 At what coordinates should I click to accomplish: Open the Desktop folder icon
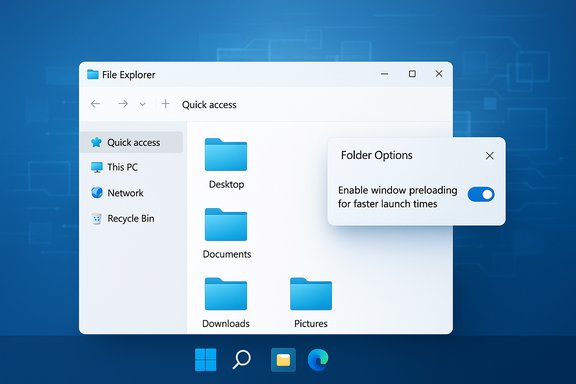(226, 154)
